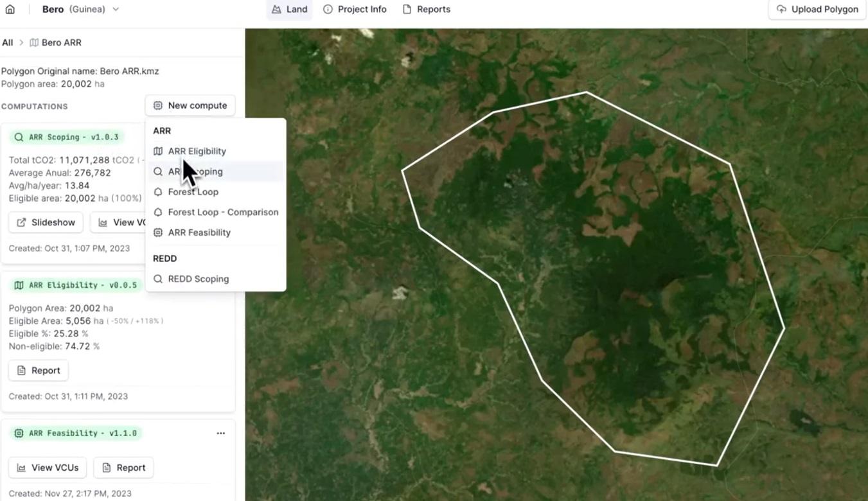Click the REDD Scoping magnifier icon
This screenshot has height=501, width=868.
point(158,279)
